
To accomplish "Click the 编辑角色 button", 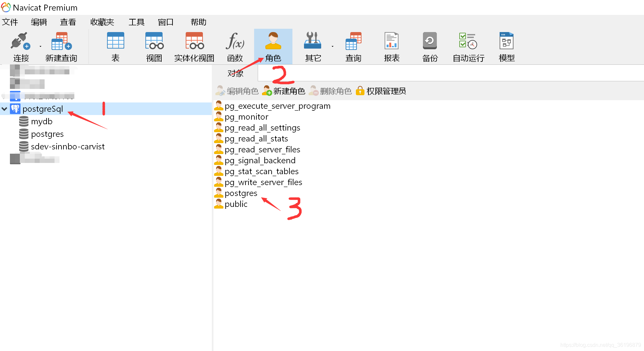I will point(237,91).
